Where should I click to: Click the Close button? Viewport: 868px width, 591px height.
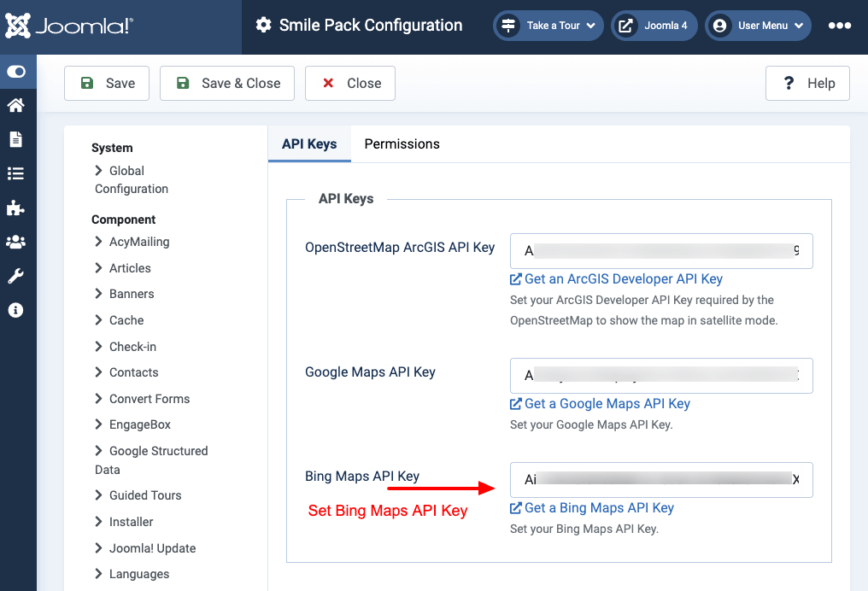[x=350, y=83]
